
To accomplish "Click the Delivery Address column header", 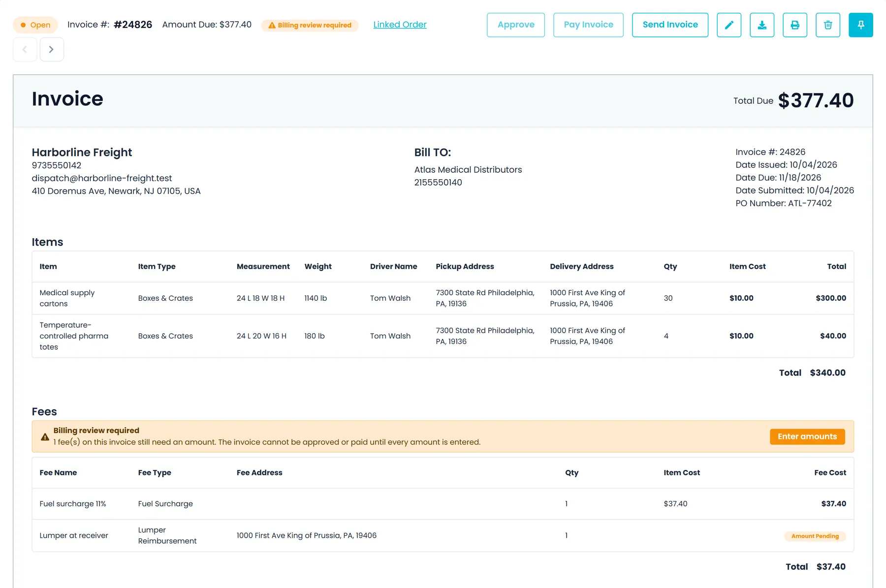I will (x=582, y=267).
